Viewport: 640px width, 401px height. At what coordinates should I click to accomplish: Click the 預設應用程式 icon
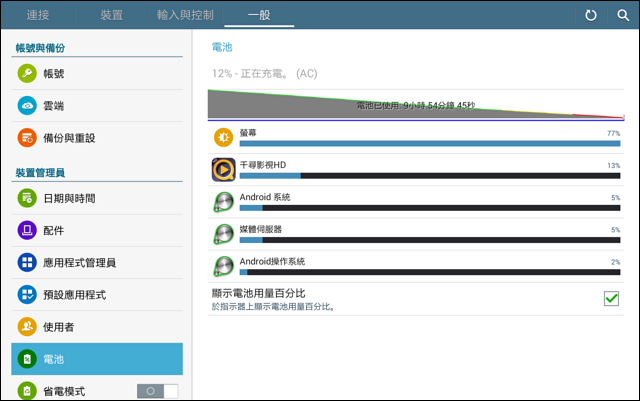tap(27, 294)
